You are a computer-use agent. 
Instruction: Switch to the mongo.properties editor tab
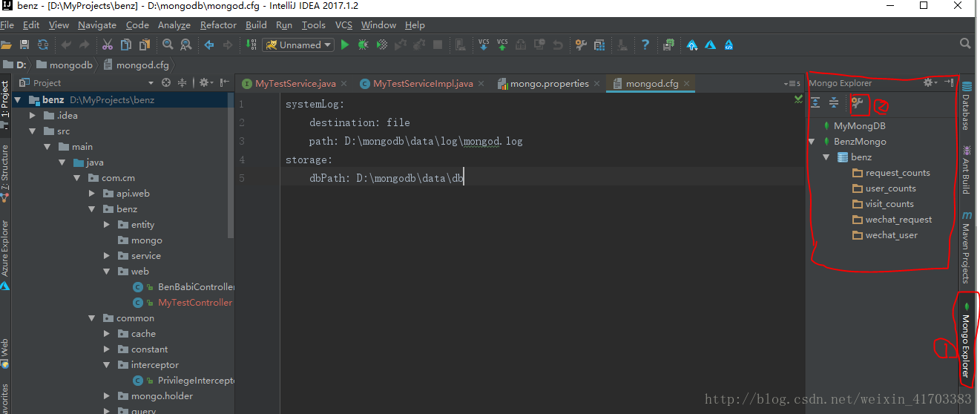point(549,84)
